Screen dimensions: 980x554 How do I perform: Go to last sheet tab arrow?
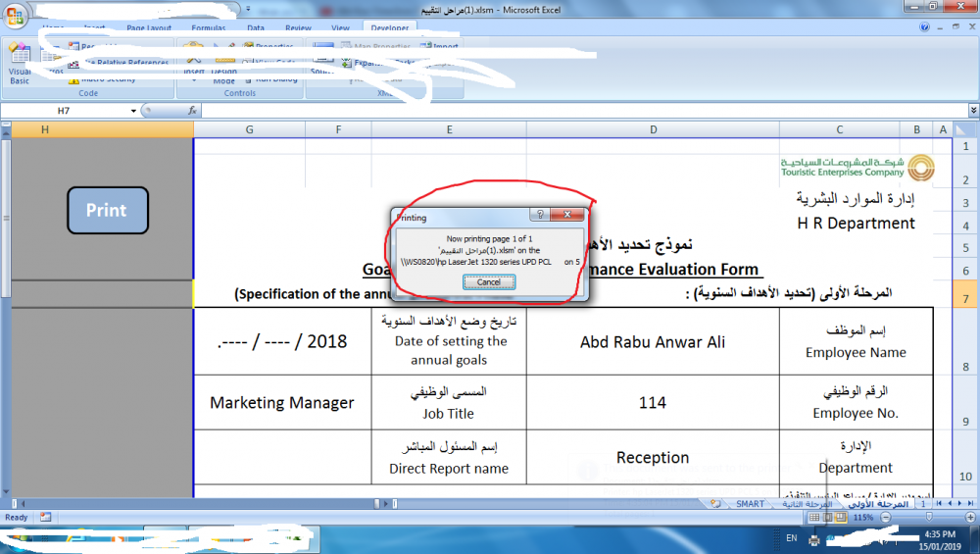970,503
